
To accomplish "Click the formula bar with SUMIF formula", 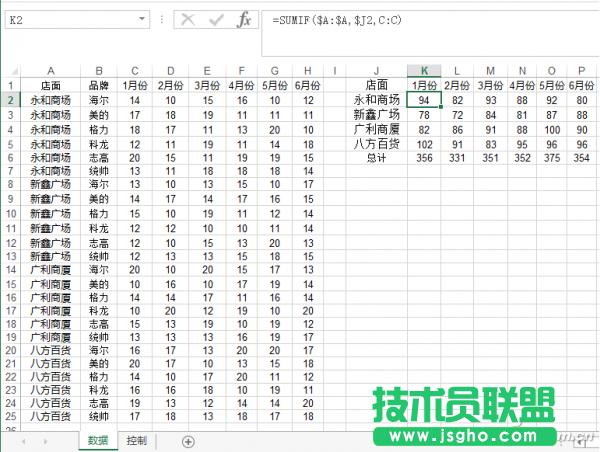I will tap(420, 20).
